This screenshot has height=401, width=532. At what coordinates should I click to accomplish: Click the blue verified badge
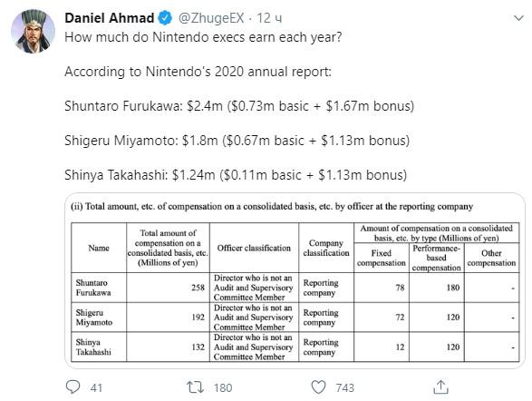click(x=165, y=17)
